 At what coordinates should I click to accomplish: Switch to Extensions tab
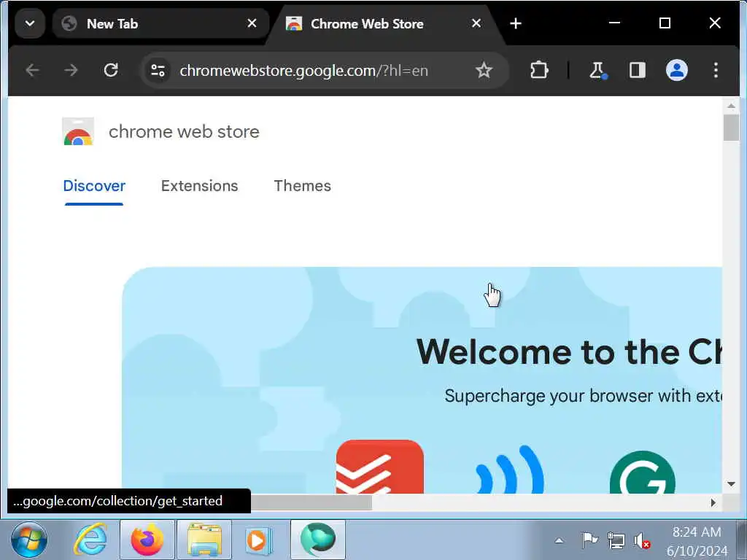pyautogui.click(x=199, y=186)
